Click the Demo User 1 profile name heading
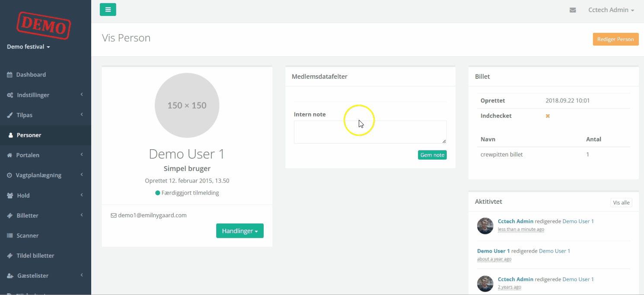Viewport: 644px width, 295px height. point(187,154)
